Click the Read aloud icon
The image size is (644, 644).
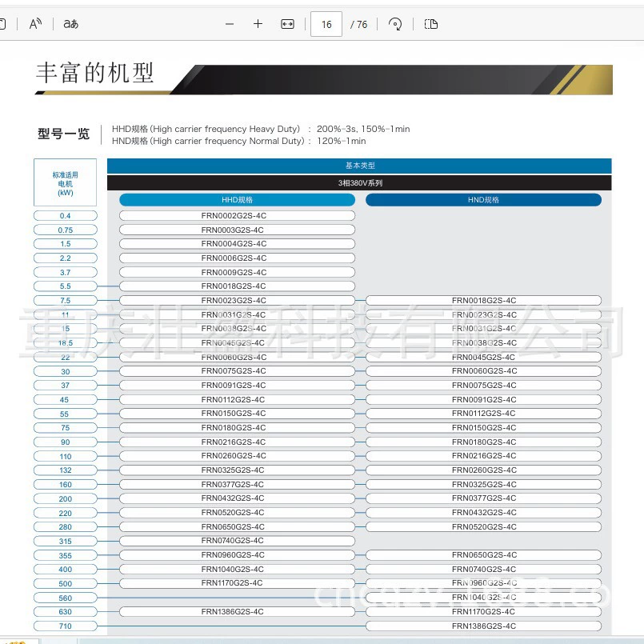point(35,24)
